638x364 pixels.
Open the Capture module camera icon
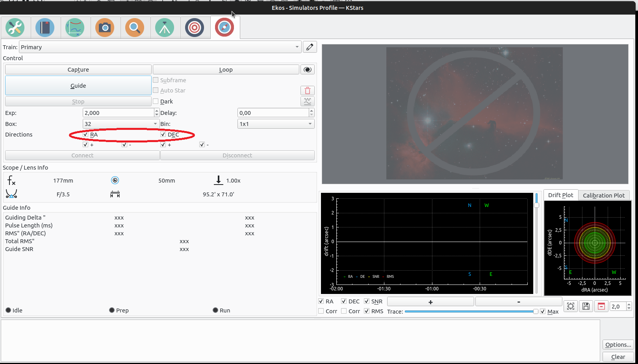click(105, 28)
